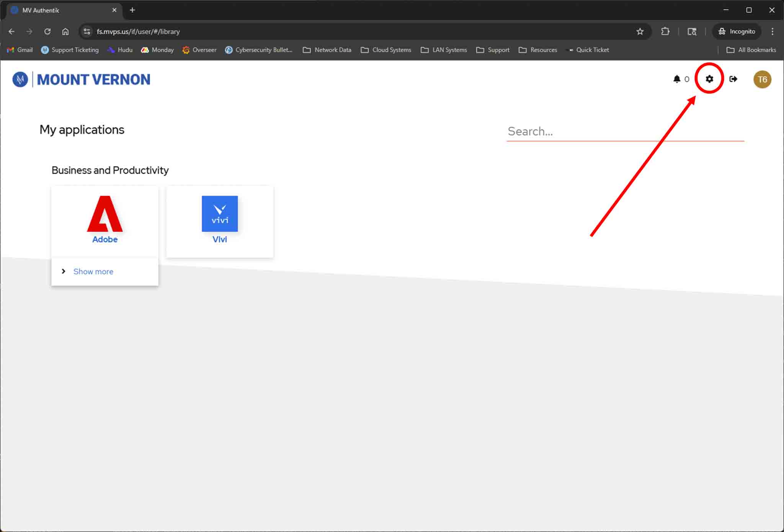Open the All Bookmarks folder
This screenshot has height=532, width=784.
[x=751, y=50]
